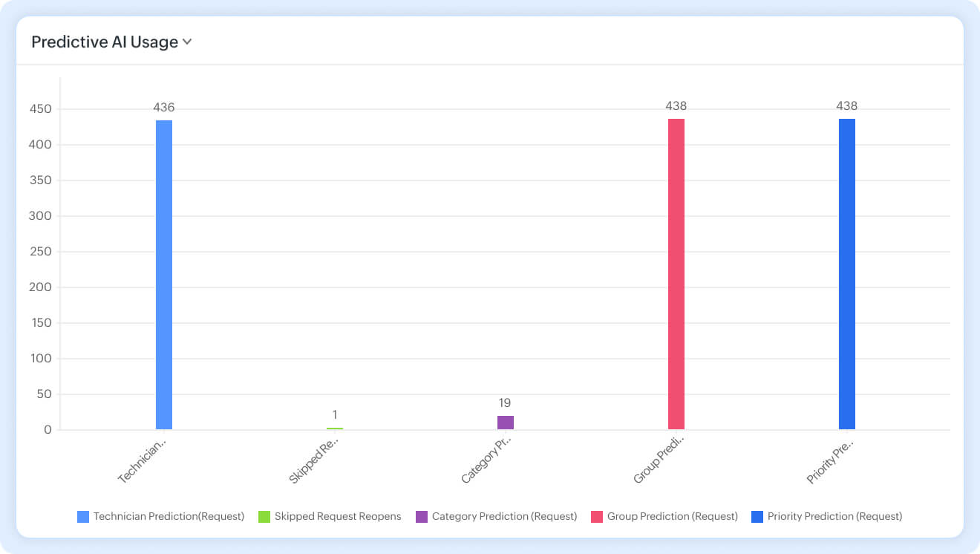Toggle Priority Prediction (Request) legend label
980x554 pixels.
click(834, 517)
